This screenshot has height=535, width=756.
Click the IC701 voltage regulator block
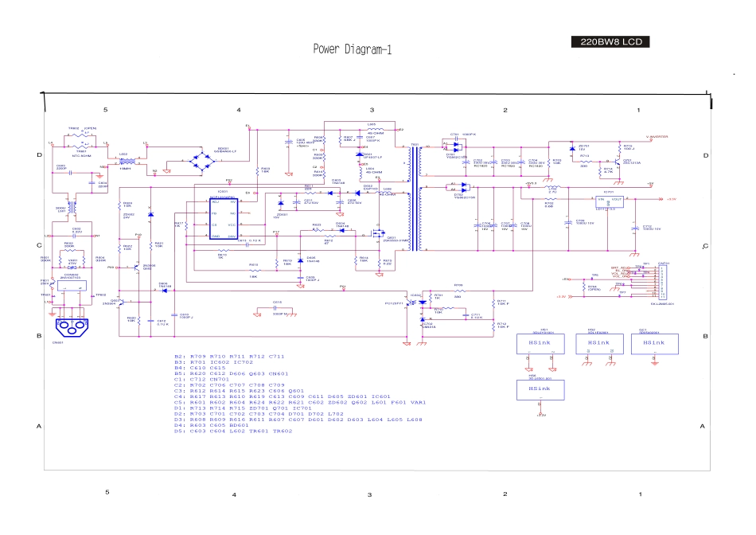point(609,203)
